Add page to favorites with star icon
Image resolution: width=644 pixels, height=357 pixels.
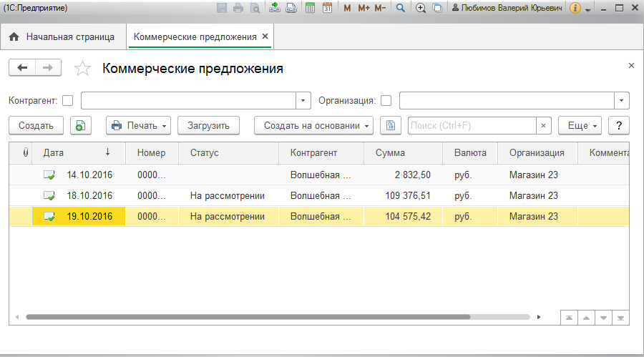(83, 69)
